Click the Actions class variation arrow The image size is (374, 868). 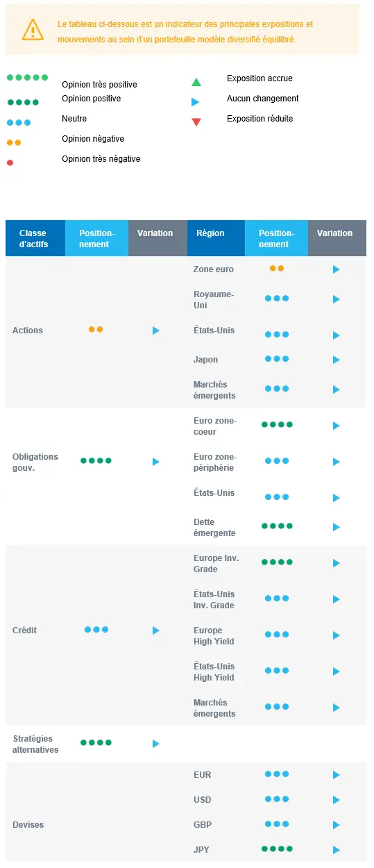156,331
